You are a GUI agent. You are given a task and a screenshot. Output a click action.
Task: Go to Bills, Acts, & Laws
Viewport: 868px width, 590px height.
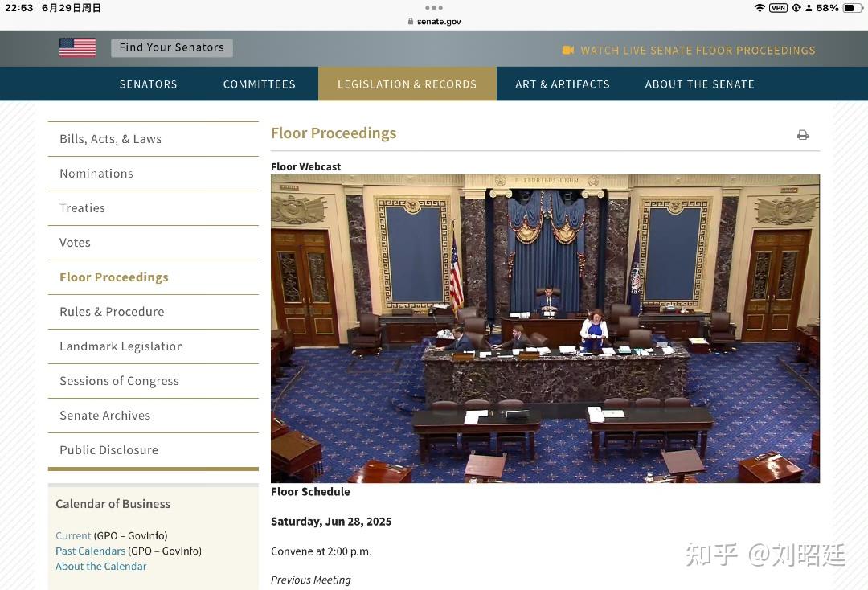click(x=154, y=139)
